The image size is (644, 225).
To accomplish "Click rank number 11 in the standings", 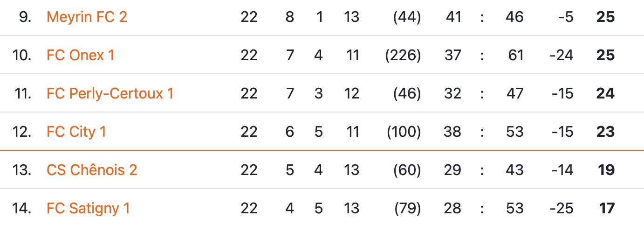I will pyautogui.click(x=23, y=94).
